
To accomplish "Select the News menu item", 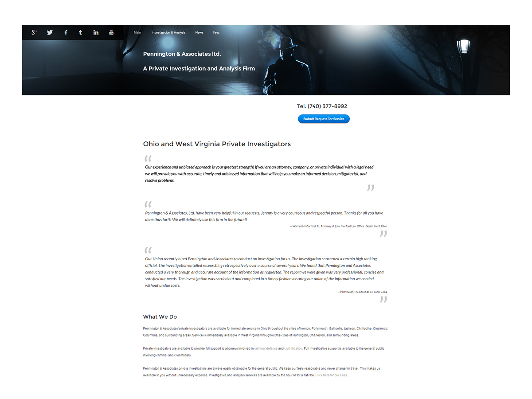I will coord(199,32).
